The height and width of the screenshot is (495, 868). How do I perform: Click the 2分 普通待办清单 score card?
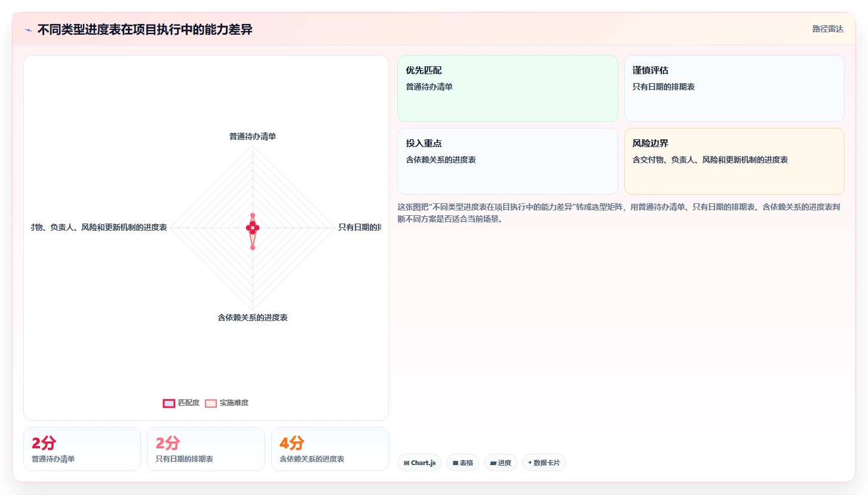click(82, 449)
